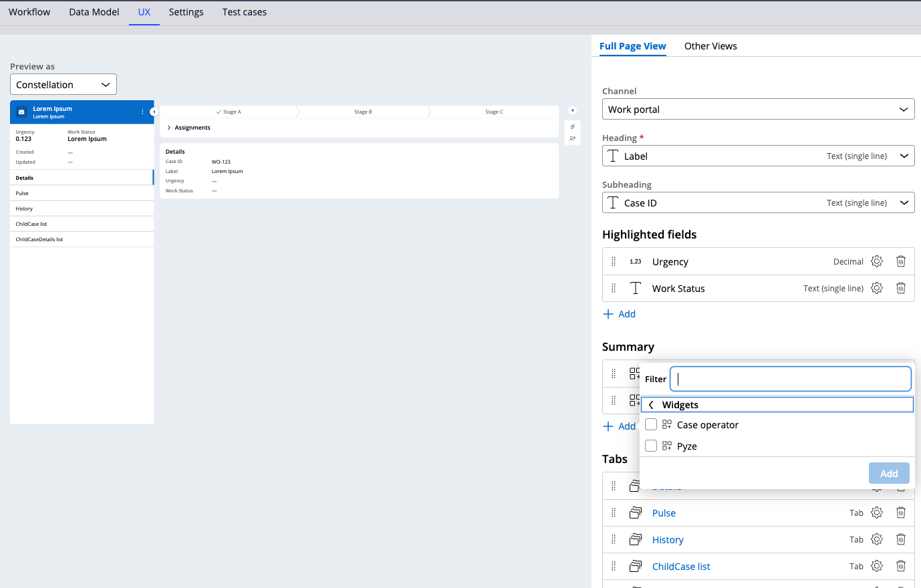The width and height of the screenshot is (921, 588).
Task: Expand the Assignments section in preview
Action: click(x=169, y=128)
